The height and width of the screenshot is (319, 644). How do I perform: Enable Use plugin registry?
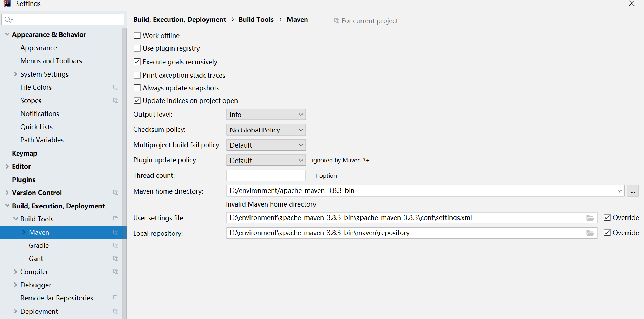[x=137, y=48]
